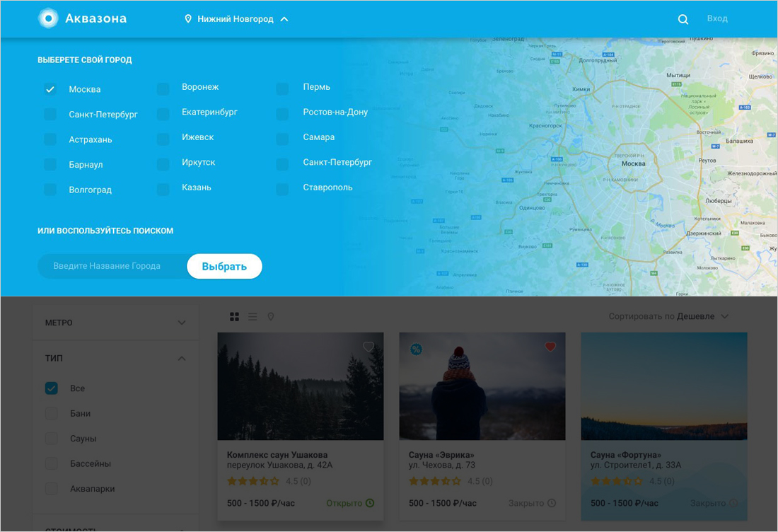Check the Самара city checkbox
The image size is (778, 532).
[282, 139]
